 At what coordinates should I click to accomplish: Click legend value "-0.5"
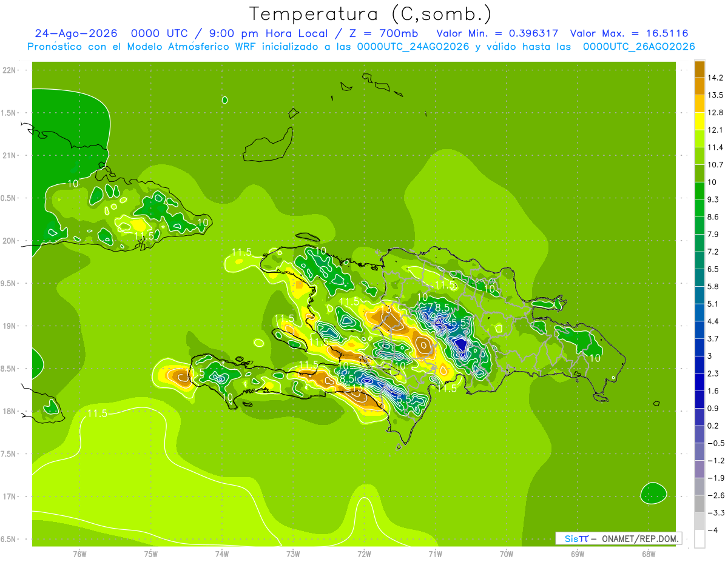click(716, 443)
